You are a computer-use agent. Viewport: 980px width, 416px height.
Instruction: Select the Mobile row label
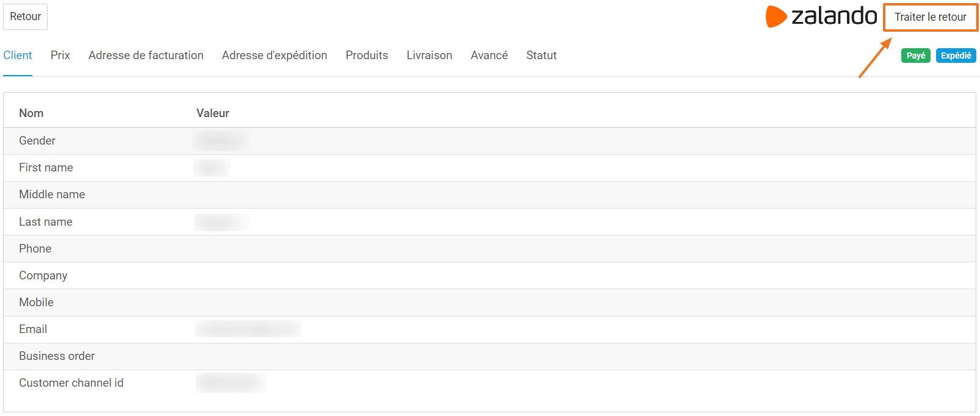pyautogui.click(x=37, y=303)
